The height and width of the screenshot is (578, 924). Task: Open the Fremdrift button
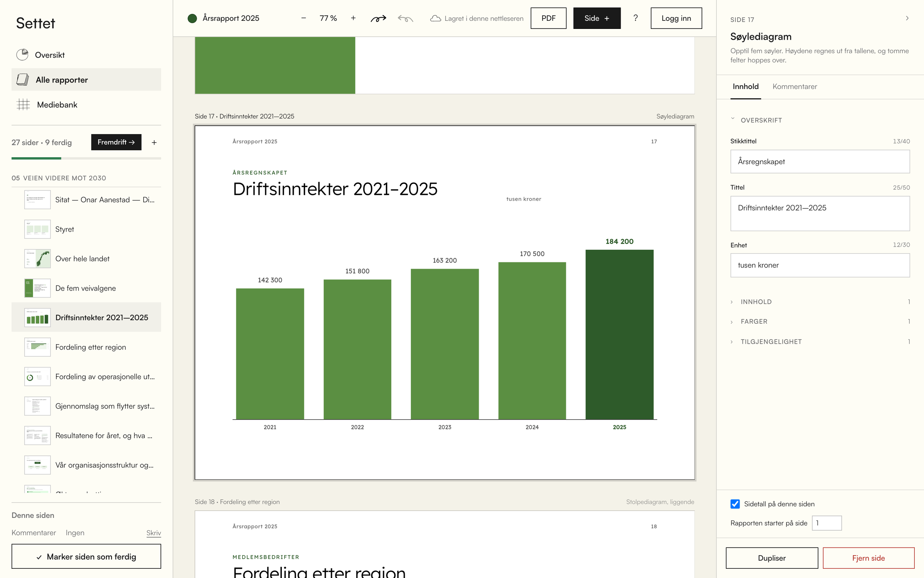click(116, 142)
